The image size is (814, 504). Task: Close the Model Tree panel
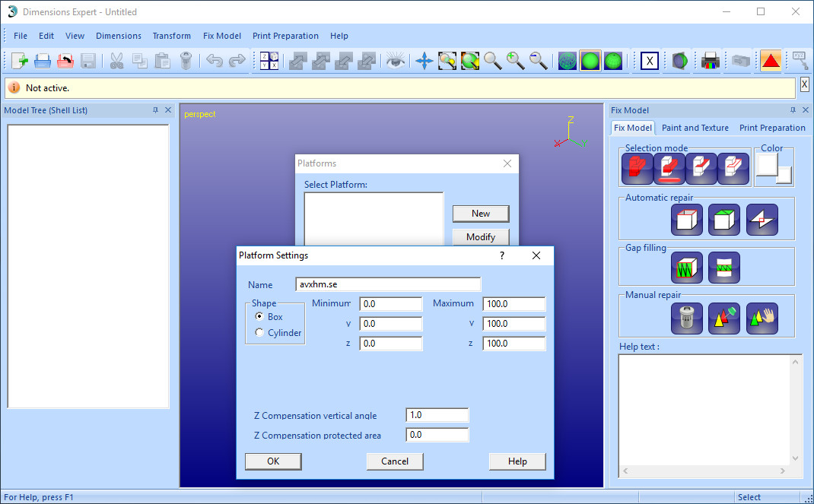168,110
